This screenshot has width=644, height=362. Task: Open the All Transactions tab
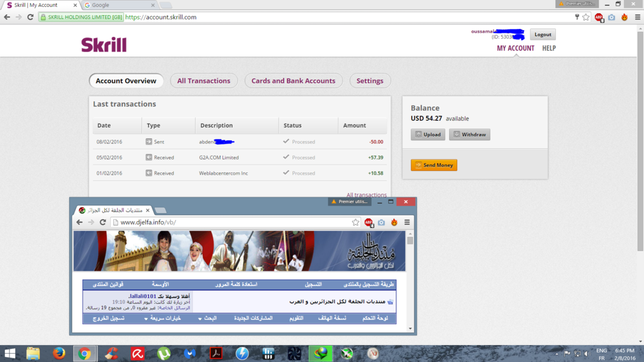click(x=204, y=81)
